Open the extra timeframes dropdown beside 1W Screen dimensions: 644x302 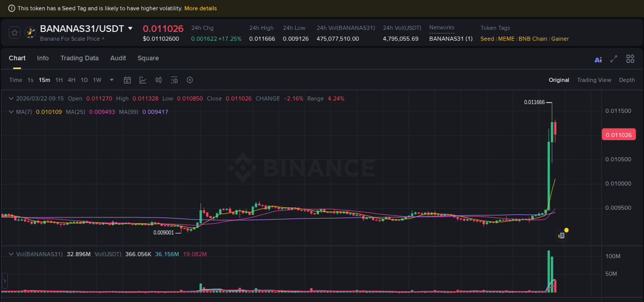(111, 80)
